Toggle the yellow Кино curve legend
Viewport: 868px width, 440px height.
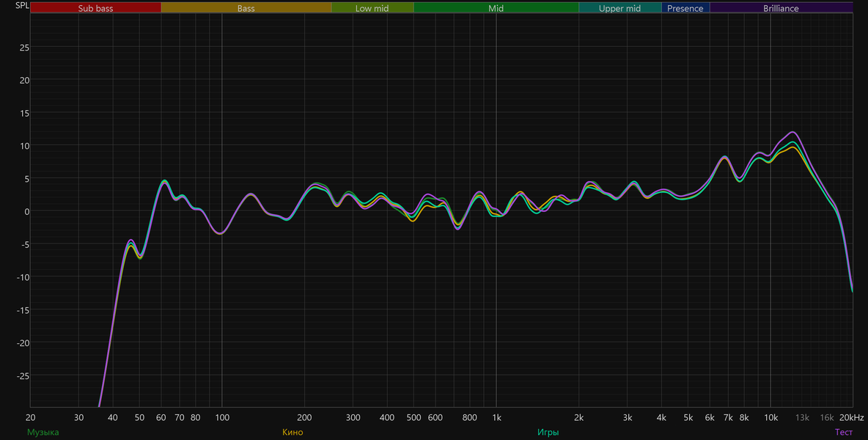coord(293,432)
